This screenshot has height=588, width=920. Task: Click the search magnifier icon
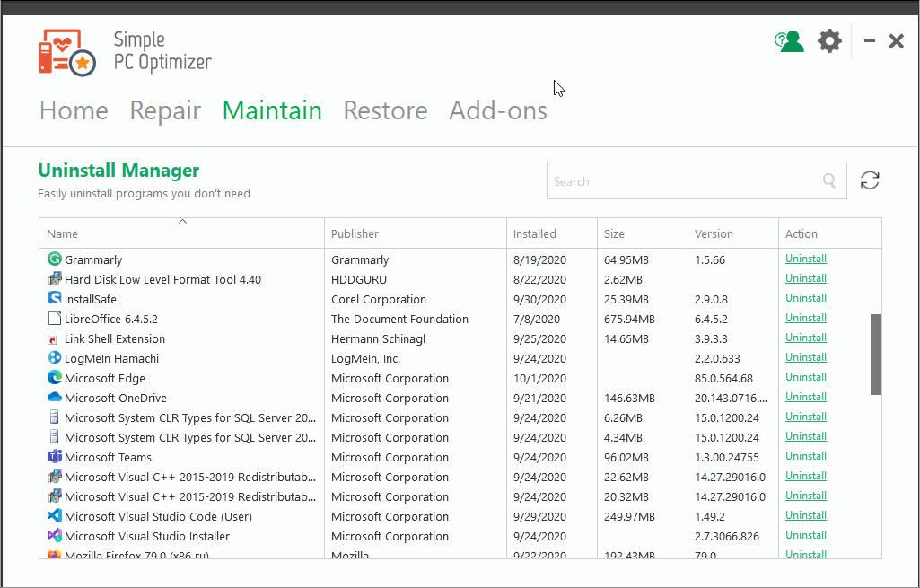(x=829, y=181)
